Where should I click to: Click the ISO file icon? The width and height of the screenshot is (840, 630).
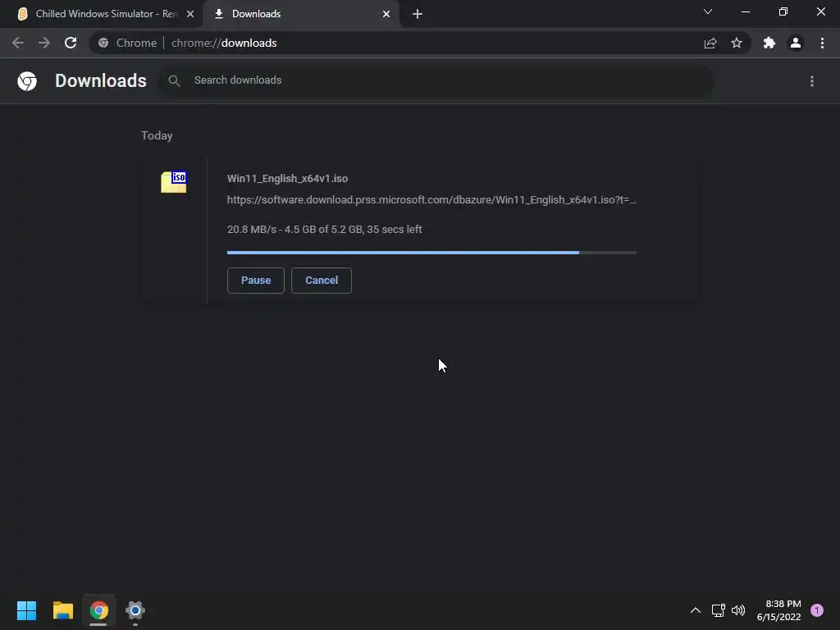tap(174, 182)
